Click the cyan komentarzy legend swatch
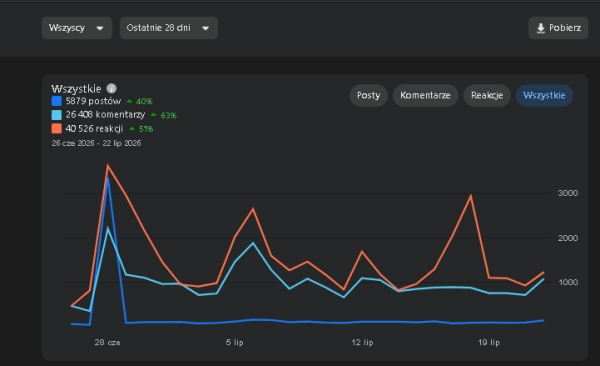This screenshot has height=366, width=600. point(57,115)
